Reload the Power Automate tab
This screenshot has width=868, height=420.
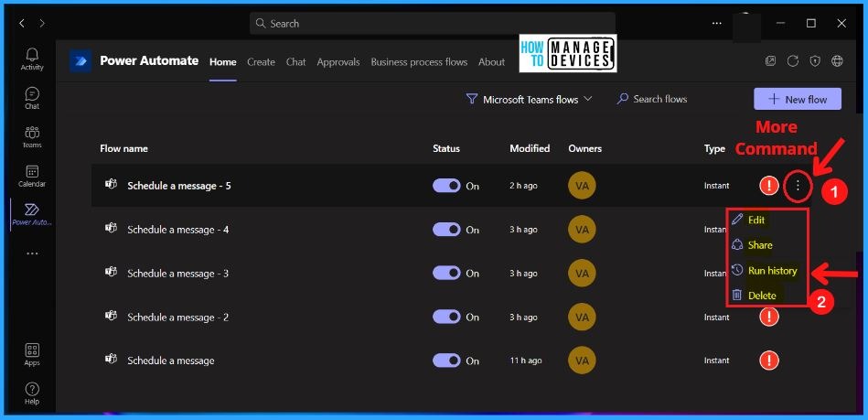tap(793, 61)
